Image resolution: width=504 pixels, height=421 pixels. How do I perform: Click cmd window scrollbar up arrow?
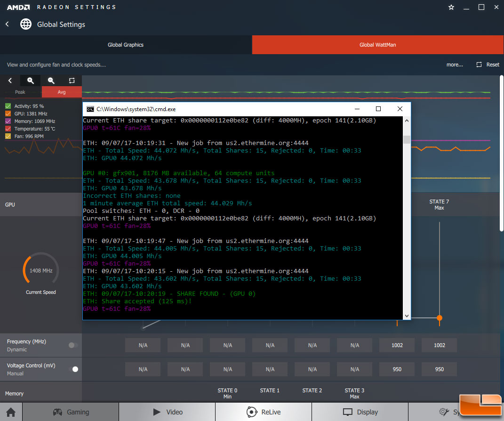[x=407, y=121]
